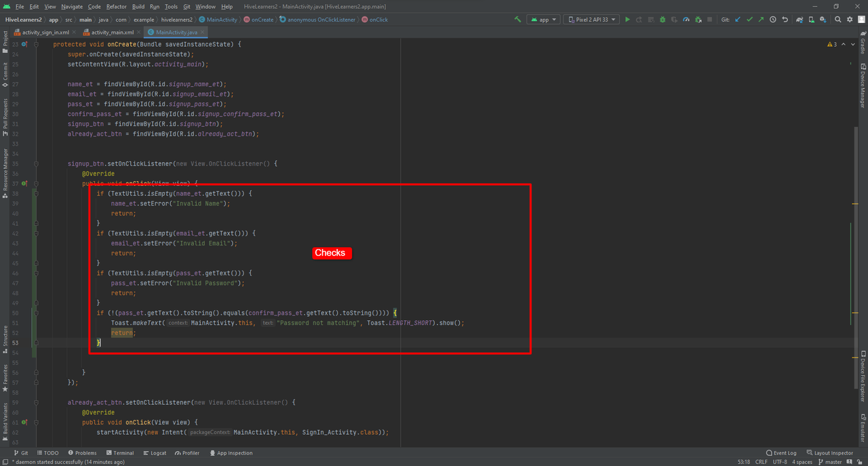Open the SDK Manager toolbar icon
Screen dimensions: 868x466
pos(823,20)
